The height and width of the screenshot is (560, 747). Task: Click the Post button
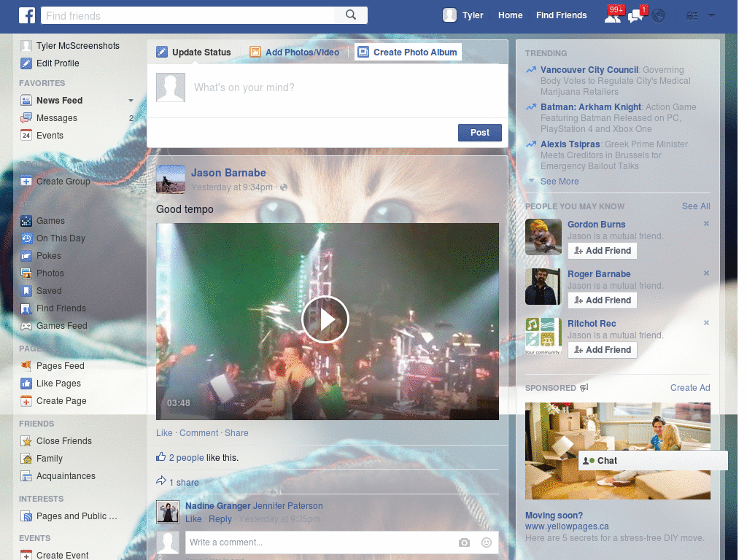[480, 133]
